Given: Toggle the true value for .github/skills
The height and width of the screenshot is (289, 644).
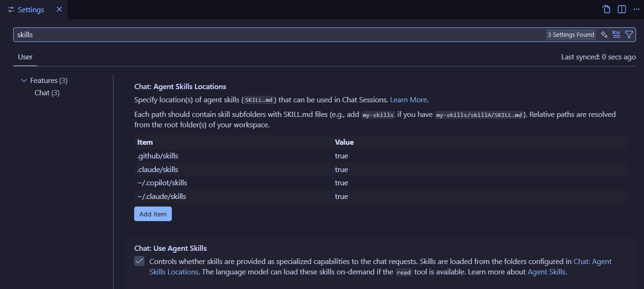Looking at the screenshot, I should pyautogui.click(x=341, y=156).
